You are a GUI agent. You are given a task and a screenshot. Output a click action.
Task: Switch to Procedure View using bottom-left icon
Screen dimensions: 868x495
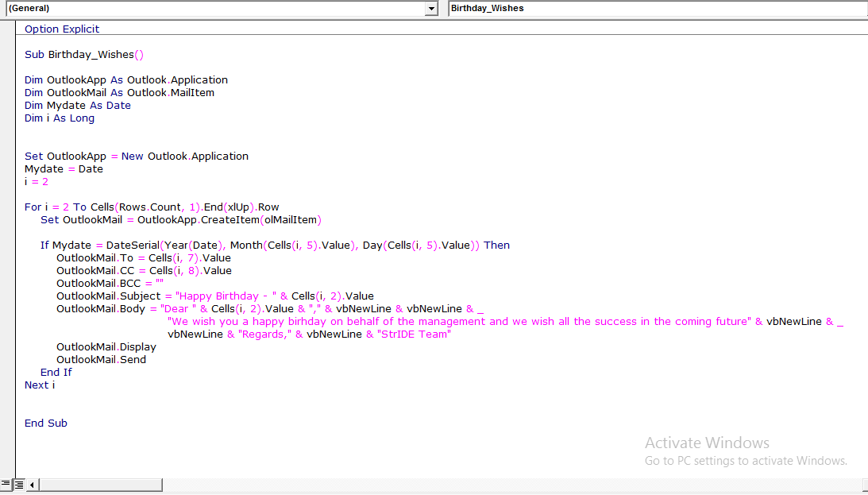point(6,484)
